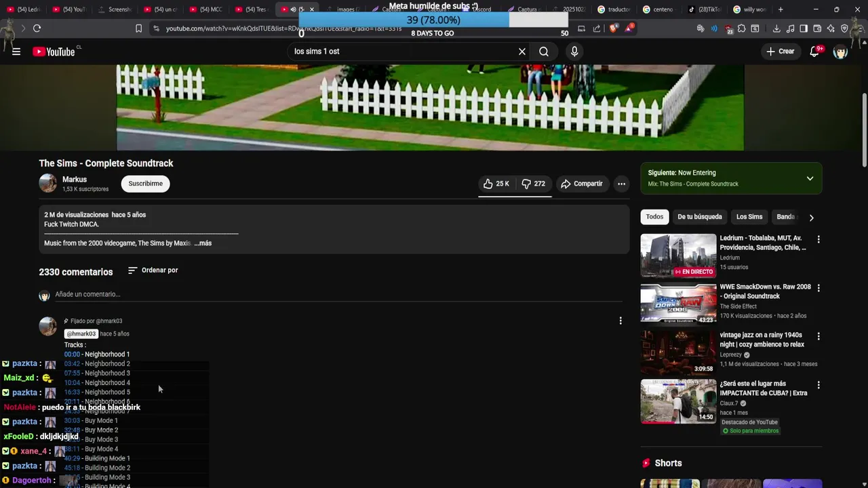The height and width of the screenshot is (488, 868).
Task: Click the Shorts section heading
Action: point(668,463)
